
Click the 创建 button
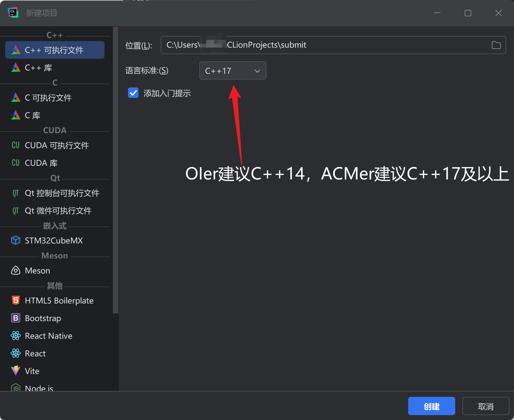[431, 406]
